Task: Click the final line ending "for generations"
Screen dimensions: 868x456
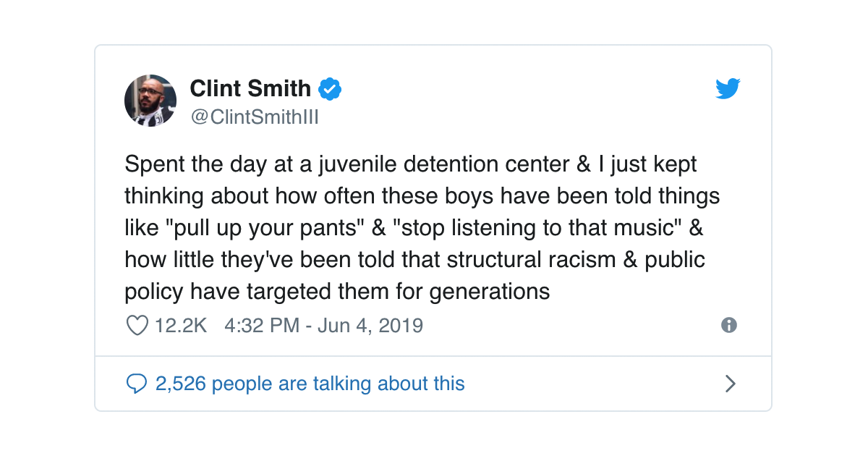Action: coord(337,292)
